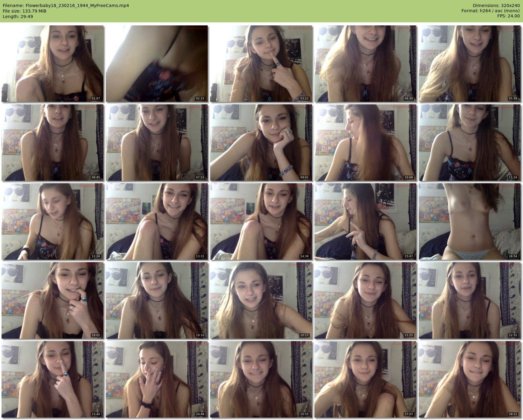The image size is (523, 420).
Task: Select the "File size: 133.79 MiB" text
Action: [24, 11]
